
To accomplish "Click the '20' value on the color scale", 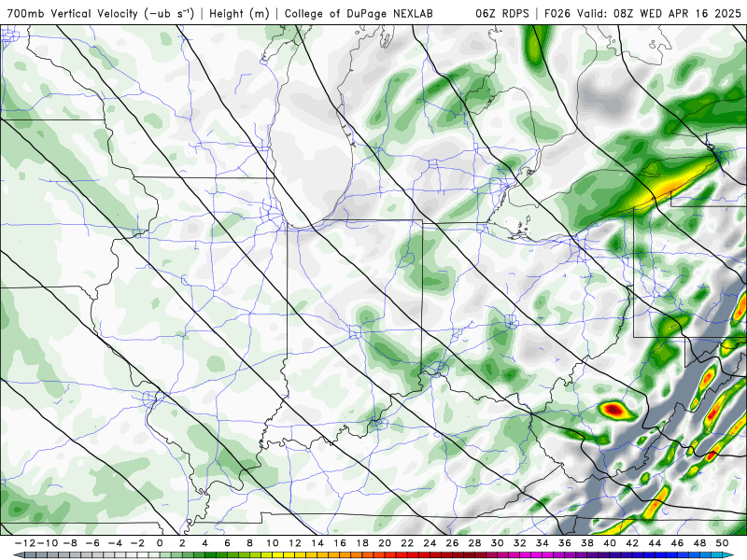I will click(x=385, y=543).
